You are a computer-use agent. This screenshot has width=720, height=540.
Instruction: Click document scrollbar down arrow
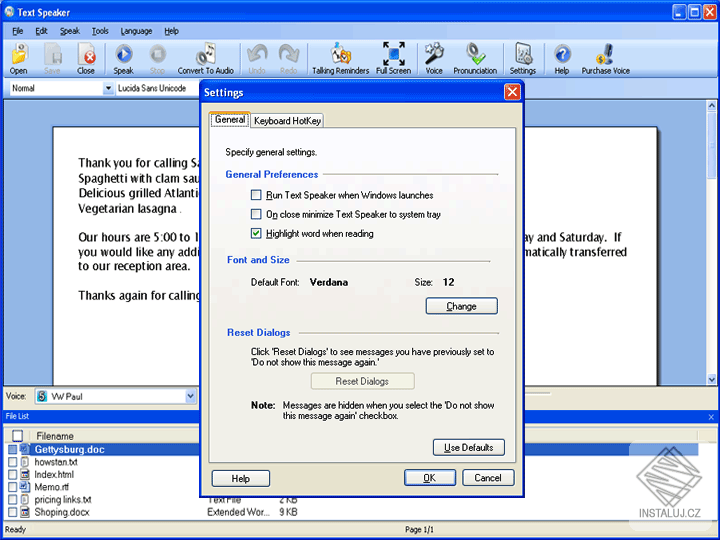coord(711,379)
